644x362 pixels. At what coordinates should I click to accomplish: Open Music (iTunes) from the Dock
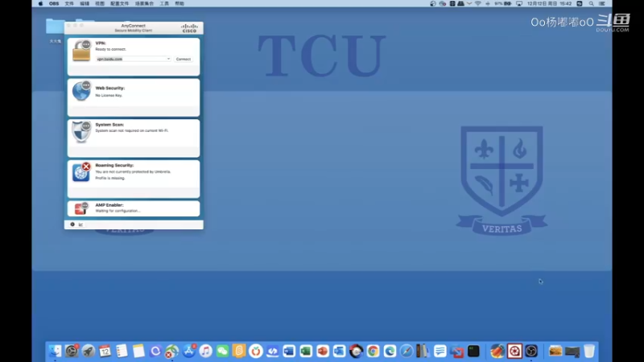click(x=205, y=351)
